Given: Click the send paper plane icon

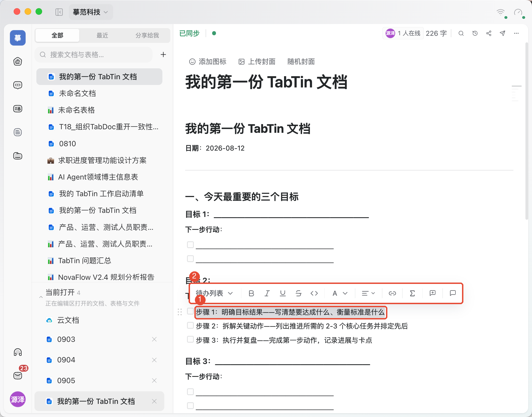Looking at the screenshot, I should (502, 33).
